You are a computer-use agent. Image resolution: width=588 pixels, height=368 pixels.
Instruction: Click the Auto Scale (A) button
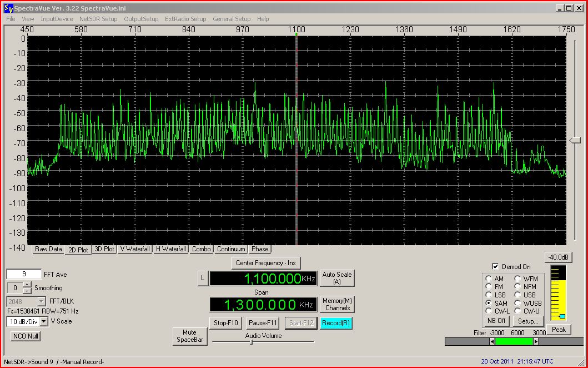(x=337, y=278)
